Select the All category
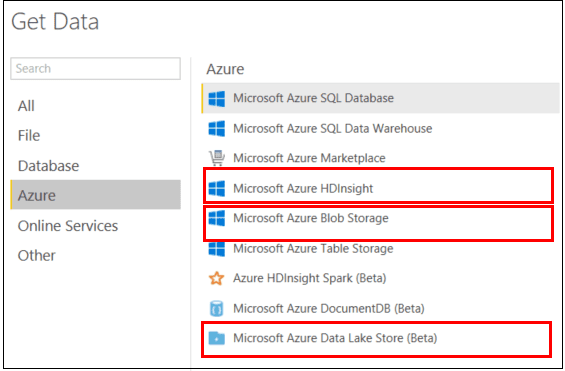This screenshot has width=565, height=371. pyautogui.click(x=26, y=106)
